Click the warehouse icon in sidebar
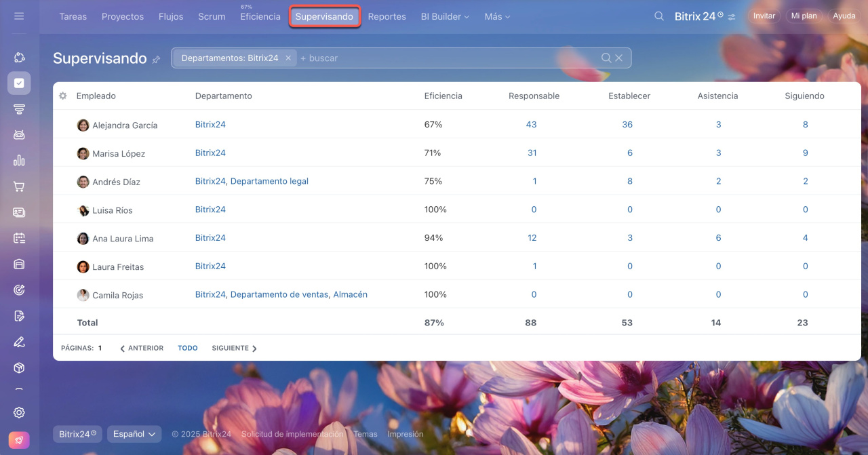 (x=19, y=264)
